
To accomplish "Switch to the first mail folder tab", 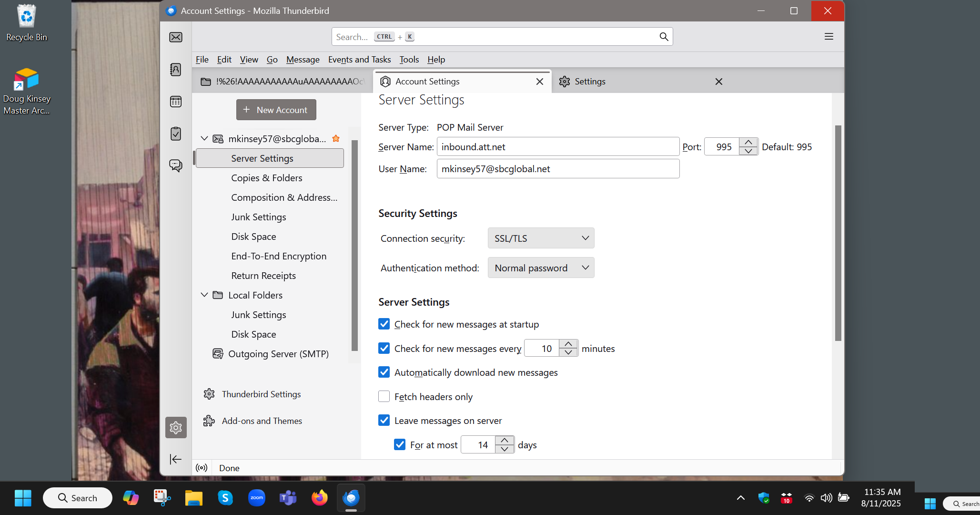I will click(283, 82).
